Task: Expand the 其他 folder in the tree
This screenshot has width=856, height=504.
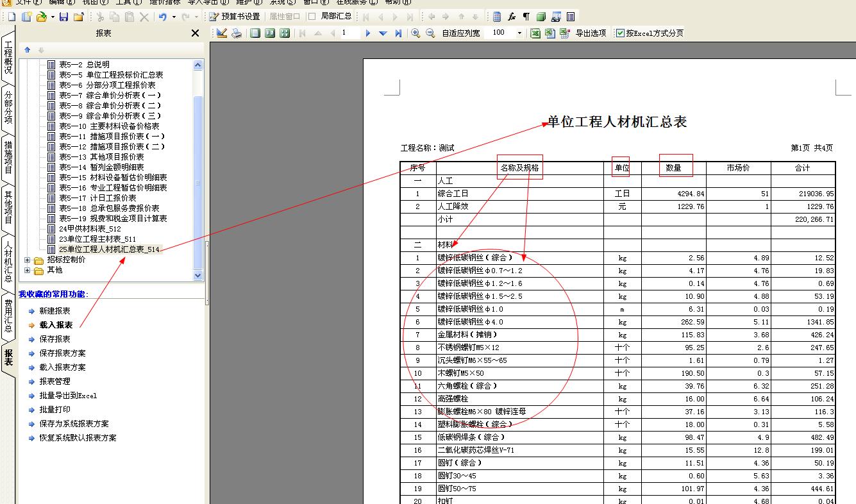Action: click(x=27, y=270)
